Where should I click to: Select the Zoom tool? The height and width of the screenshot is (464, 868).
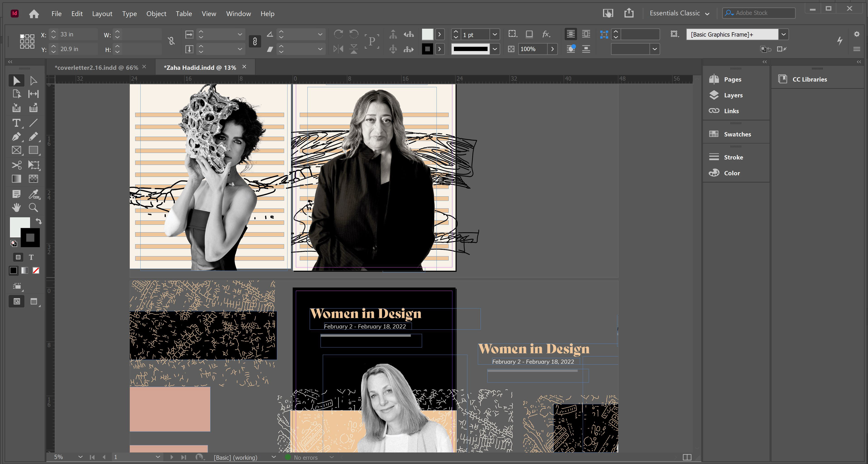[33, 207]
